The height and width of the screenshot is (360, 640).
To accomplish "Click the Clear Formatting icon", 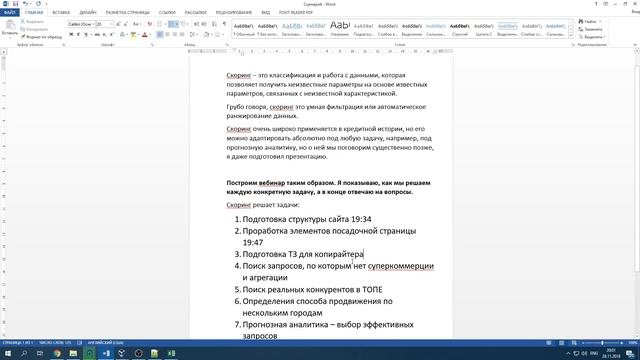I will [149, 24].
